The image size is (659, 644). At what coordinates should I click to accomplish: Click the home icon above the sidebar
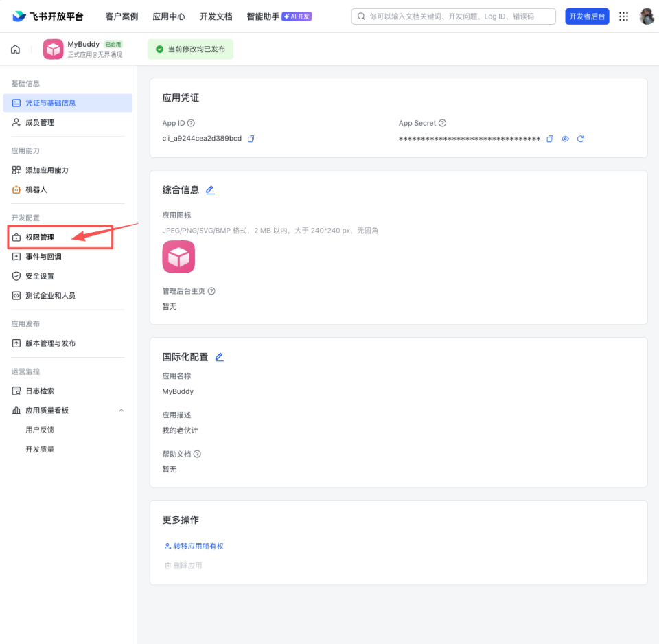click(15, 49)
